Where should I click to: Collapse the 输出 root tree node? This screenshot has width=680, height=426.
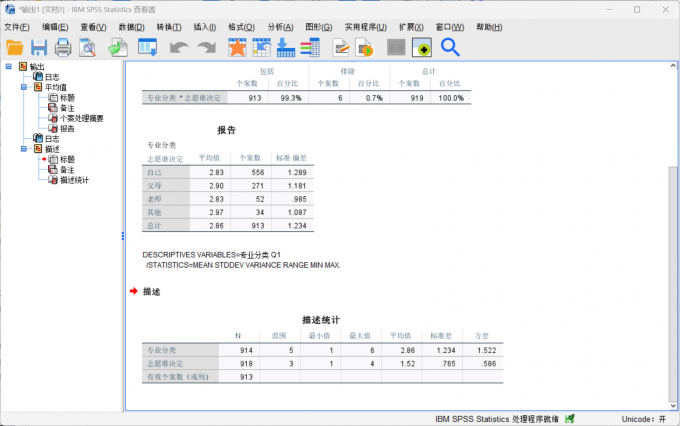point(9,67)
